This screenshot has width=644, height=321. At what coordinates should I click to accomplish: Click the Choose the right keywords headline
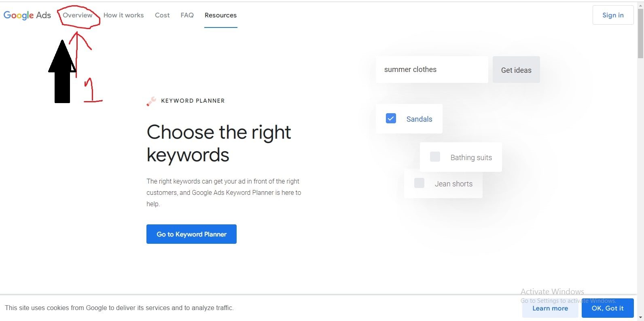pos(218,144)
